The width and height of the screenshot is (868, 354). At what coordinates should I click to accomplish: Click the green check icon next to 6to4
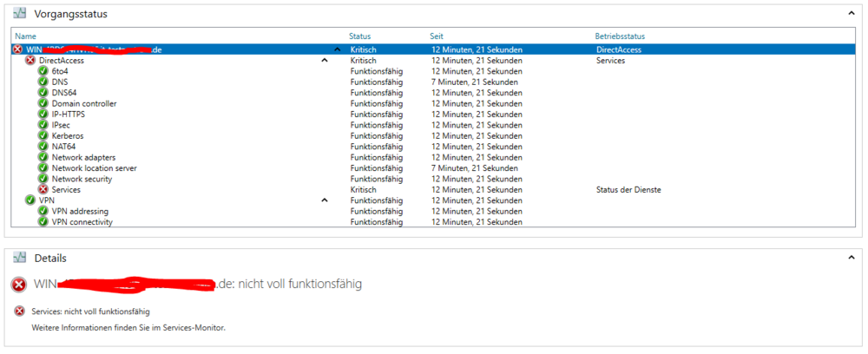pyautogui.click(x=43, y=71)
